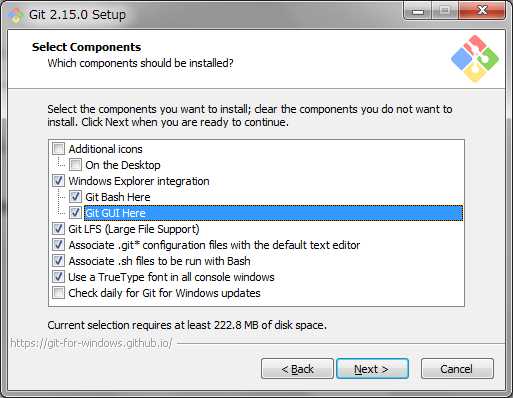The width and height of the screenshot is (513, 398).
Task: Uncheck Associate .git* configuration files option
Action: (58, 245)
